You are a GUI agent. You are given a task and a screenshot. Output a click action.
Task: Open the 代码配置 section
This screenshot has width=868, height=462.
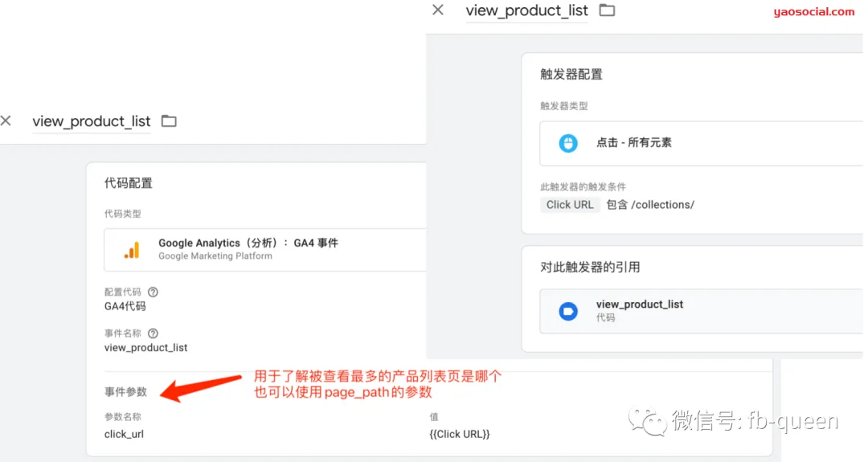click(129, 183)
